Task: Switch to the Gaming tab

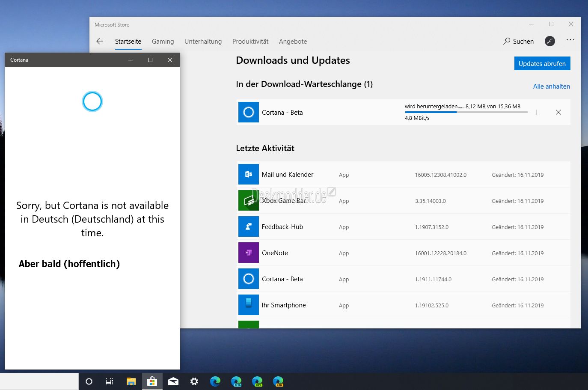Action: click(x=163, y=42)
